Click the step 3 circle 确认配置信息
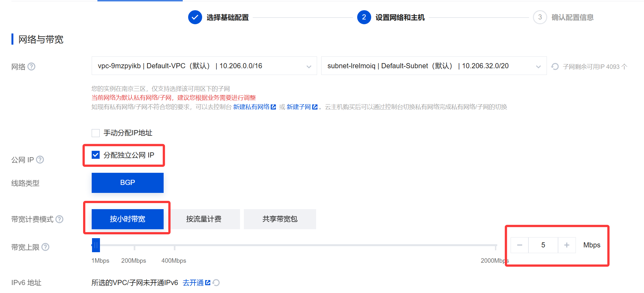The image size is (644, 293). click(540, 17)
